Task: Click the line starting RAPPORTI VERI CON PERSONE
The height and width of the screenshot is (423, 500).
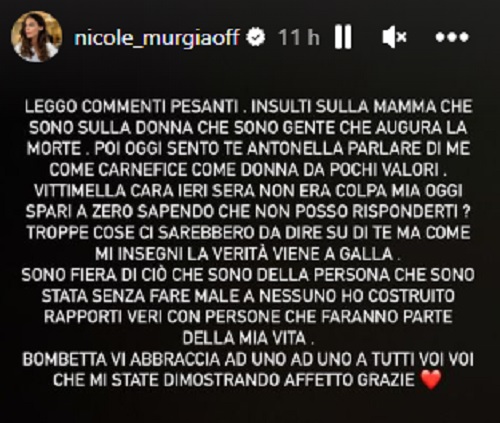Action: tap(248, 317)
